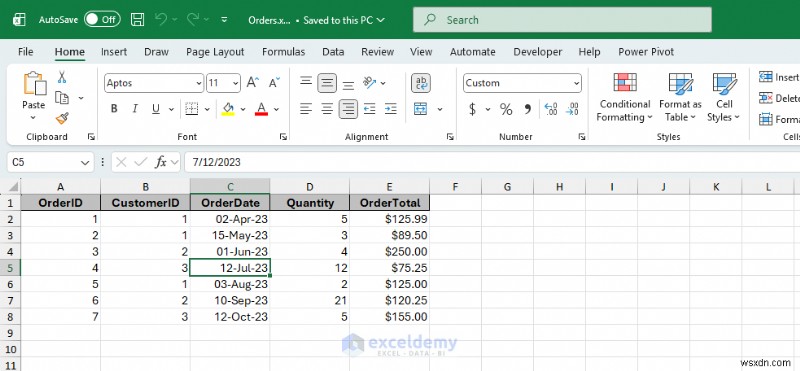Screen dimensions: 800x371
Task: Set Middle Align for the cell
Action: [x=327, y=83]
